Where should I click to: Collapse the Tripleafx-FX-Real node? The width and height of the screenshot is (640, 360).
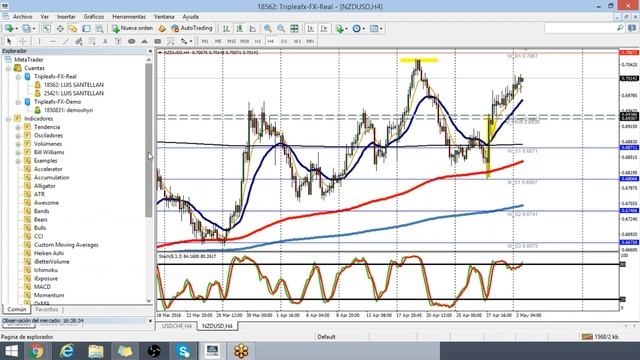click(18, 77)
